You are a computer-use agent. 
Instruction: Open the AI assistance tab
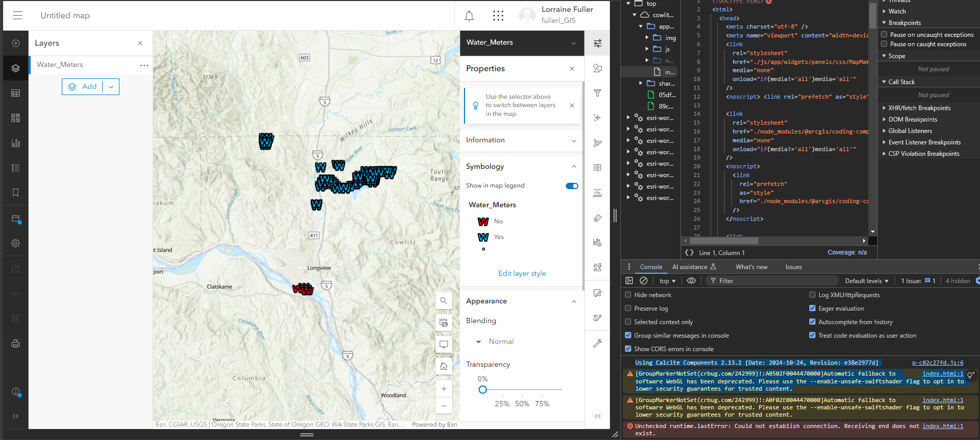point(693,267)
